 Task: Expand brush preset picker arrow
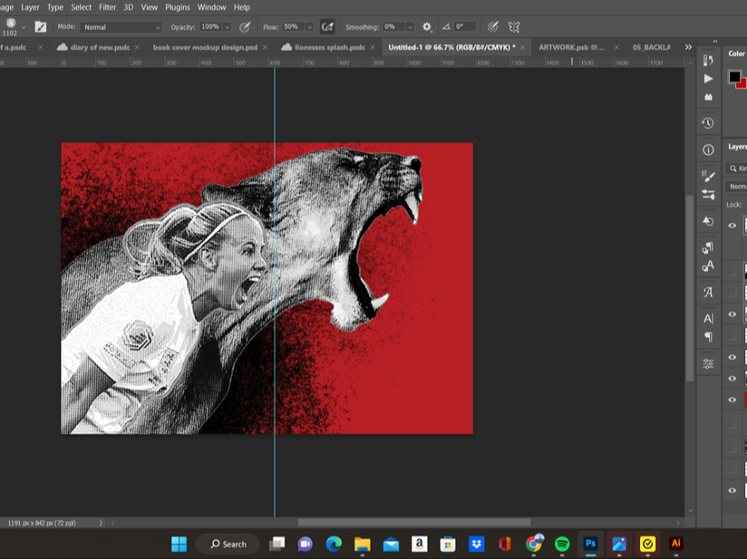point(24,27)
